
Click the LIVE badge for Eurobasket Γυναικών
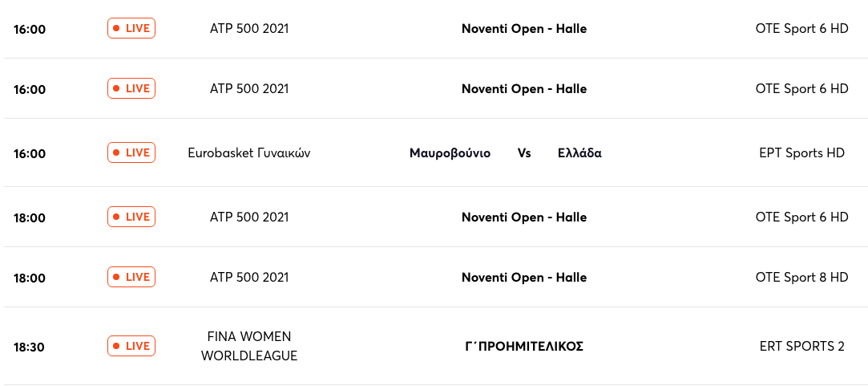(x=131, y=152)
